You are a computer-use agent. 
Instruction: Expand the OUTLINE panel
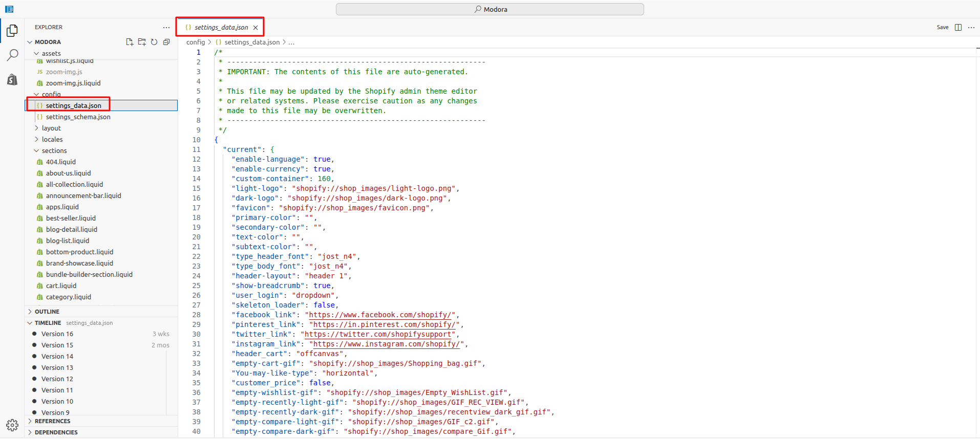tap(101, 312)
